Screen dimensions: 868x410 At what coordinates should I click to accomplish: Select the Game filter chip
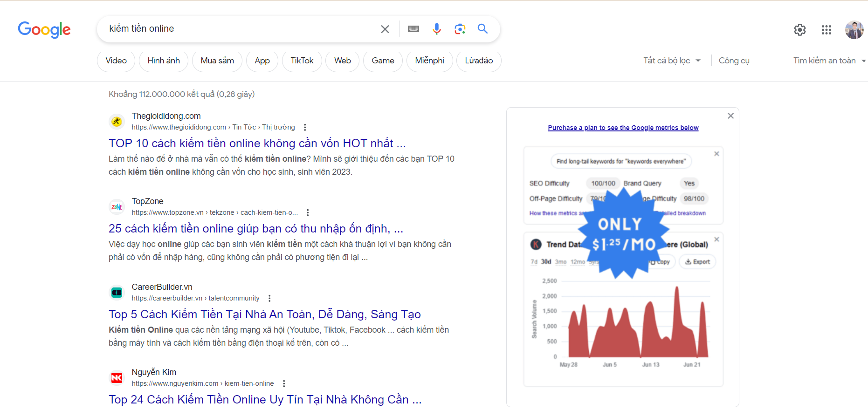pyautogui.click(x=383, y=61)
